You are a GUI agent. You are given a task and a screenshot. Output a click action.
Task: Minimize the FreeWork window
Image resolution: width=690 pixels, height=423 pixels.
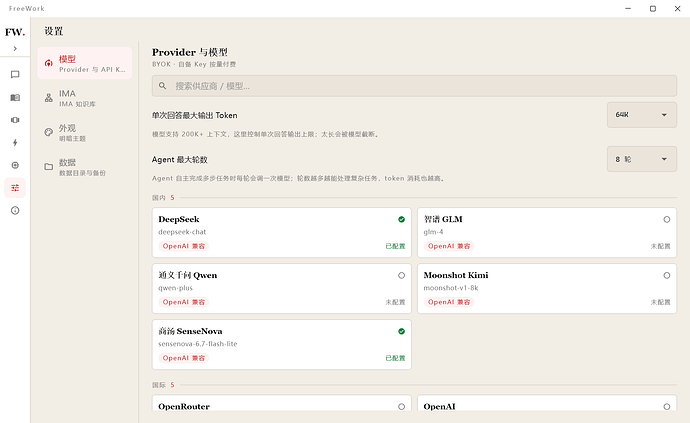628,8
